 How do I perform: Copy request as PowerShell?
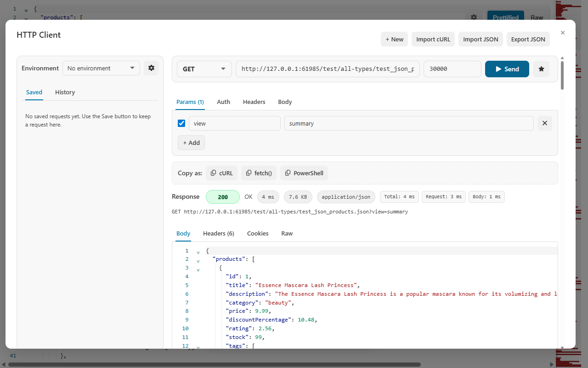tap(304, 173)
